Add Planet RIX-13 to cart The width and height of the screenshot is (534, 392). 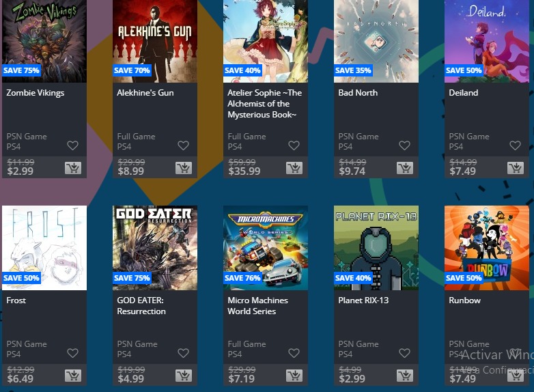405,376
